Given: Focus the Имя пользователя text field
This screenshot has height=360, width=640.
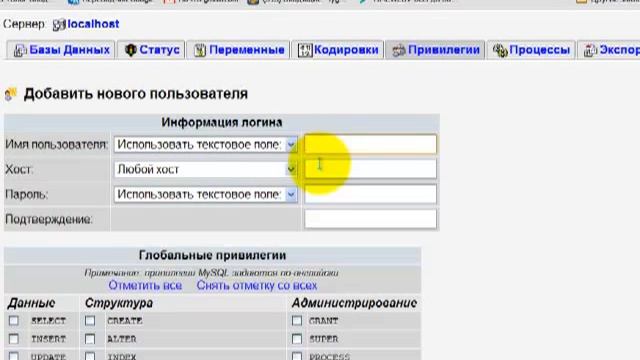Looking at the screenshot, I should [x=370, y=144].
